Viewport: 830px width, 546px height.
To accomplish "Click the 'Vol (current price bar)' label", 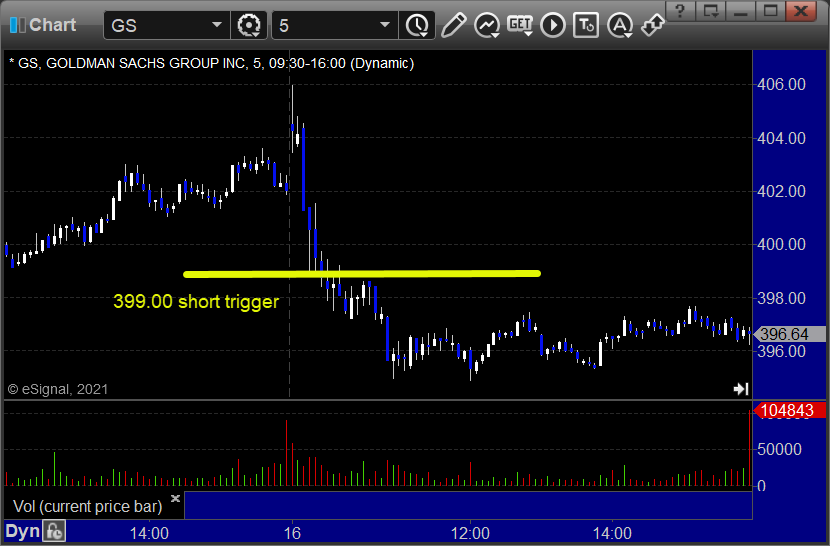I will pyautogui.click(x=88, y=506).
